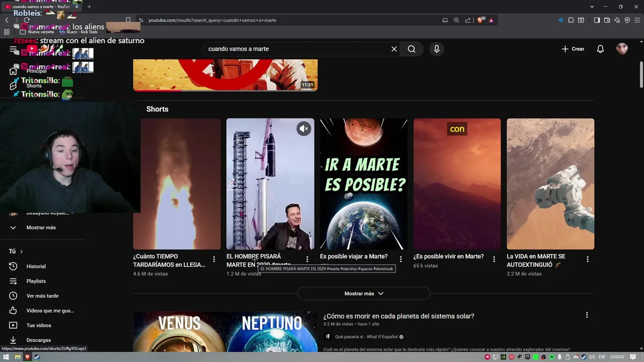
Task: Open 'La VIDA en MARTE SE AUTOEXTINGUIÓ' title
Action: click(536, 260)
